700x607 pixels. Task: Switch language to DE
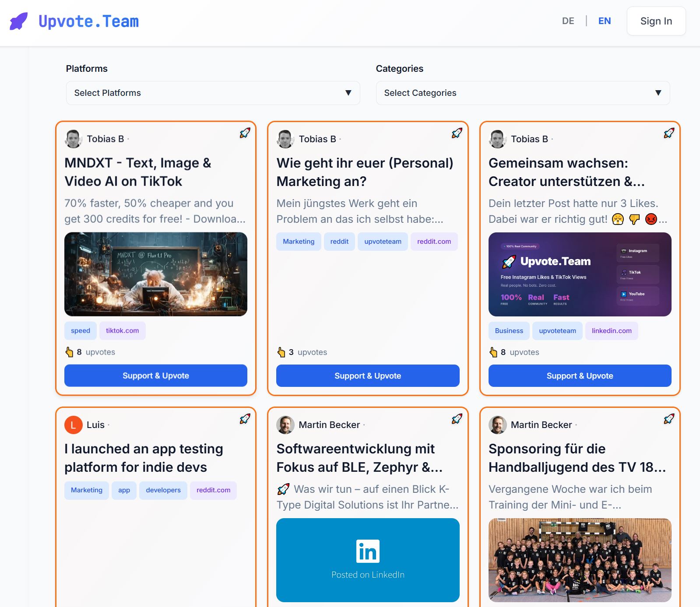point(568,21)
